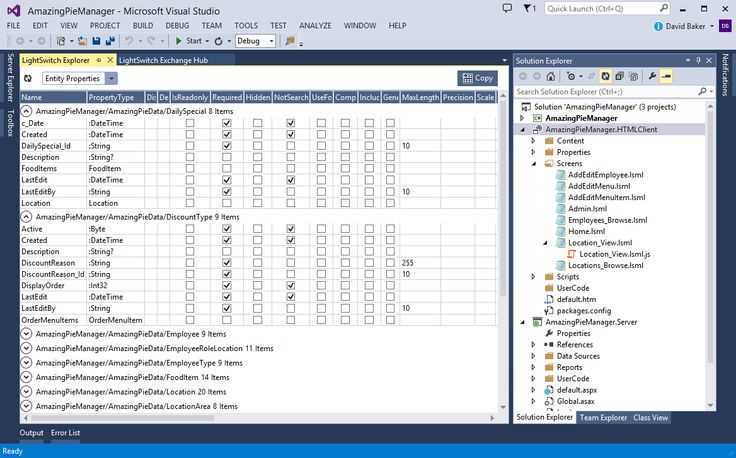The width and height of the screenshot is (736, 458).
Task: Click the search magnifier icon in Solution Explorer
Action: [x=702, y=92]
